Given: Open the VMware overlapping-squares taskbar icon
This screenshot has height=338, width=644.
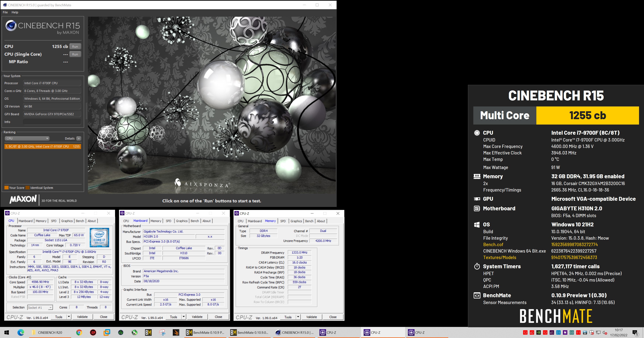Looking at the screenshot, I should click(x=107, y=332).
